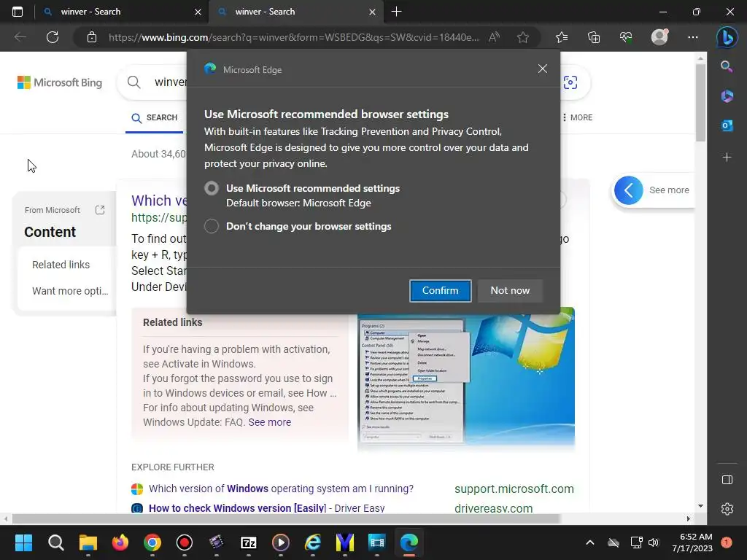
Task: Open 7-Zip from the taskbar
Action: click(249, 542)
